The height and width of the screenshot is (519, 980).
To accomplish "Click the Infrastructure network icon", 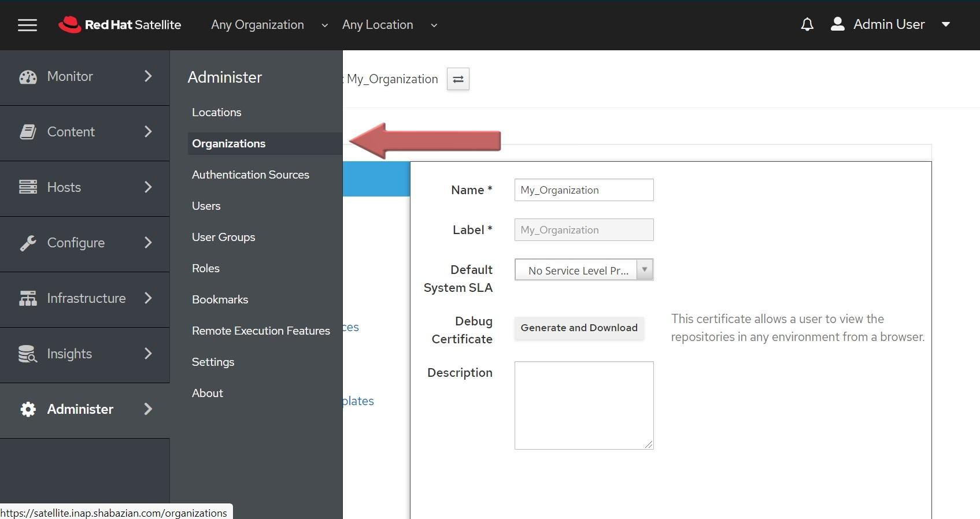I will [x=28, y=298].
